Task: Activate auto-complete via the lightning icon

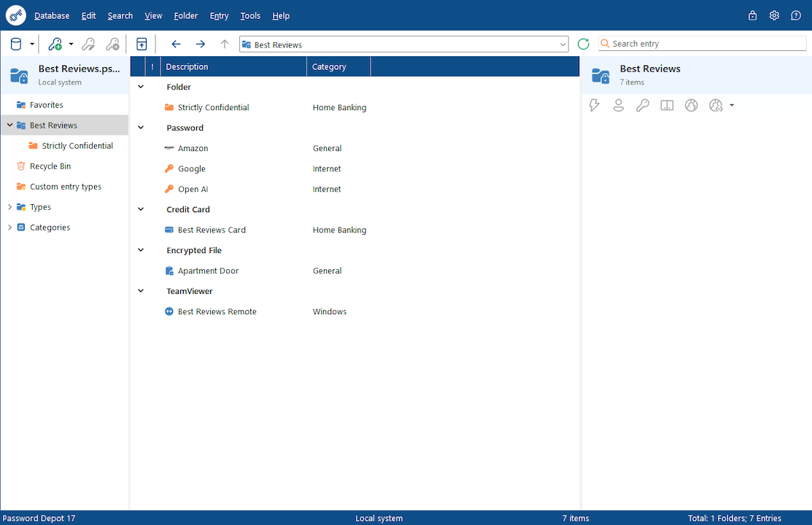Action: (x=594, y=105)
